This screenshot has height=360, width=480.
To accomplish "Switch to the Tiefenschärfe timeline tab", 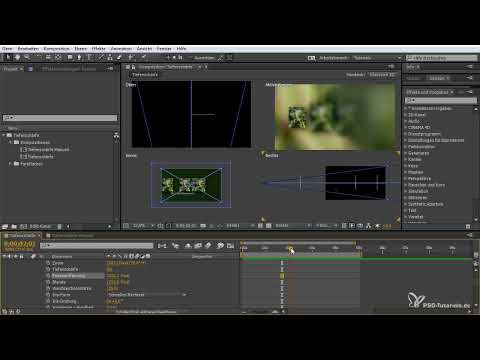I will tap(22, 235).
